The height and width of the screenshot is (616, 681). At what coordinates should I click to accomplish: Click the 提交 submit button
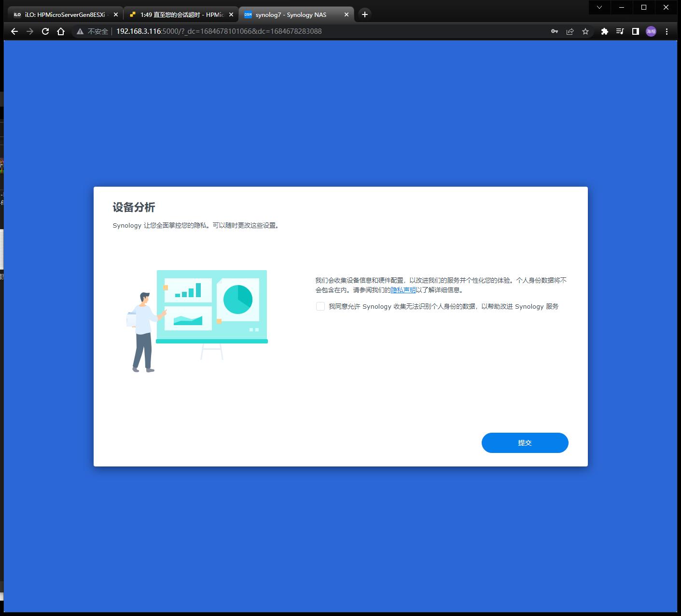point(525,442)
